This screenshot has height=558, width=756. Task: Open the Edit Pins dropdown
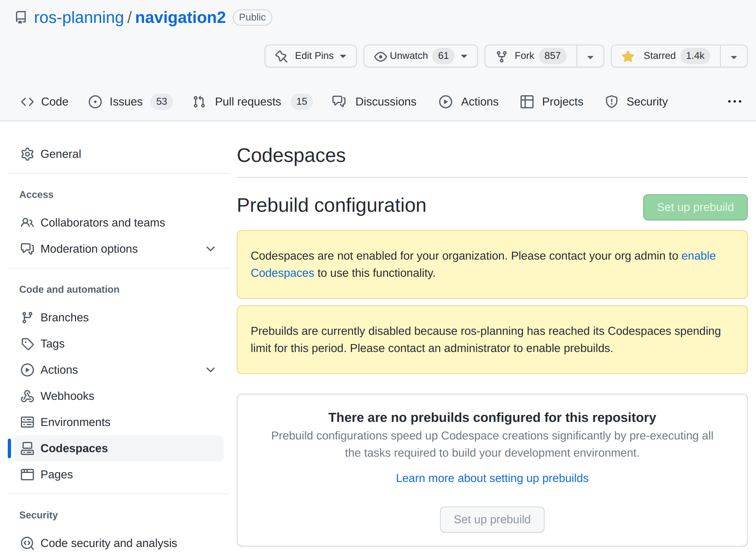(x=311, y=56)
